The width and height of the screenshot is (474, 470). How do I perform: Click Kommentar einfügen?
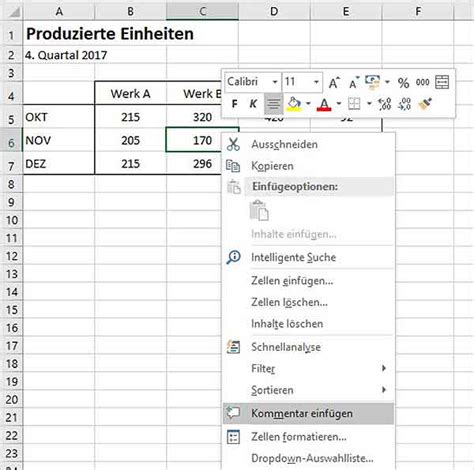308,414
